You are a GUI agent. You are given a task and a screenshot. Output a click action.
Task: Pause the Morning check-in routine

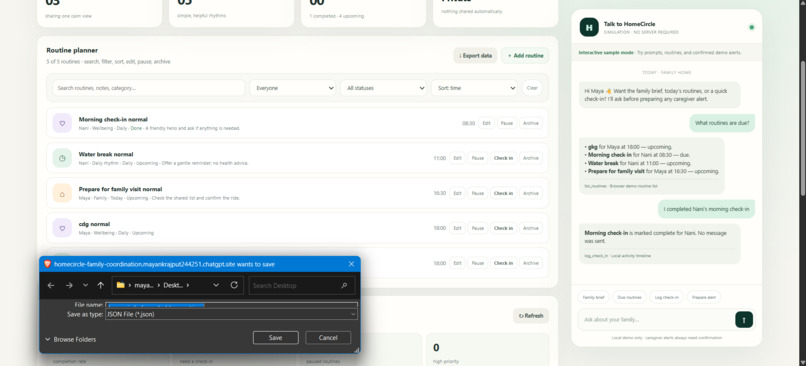[507, 123]
